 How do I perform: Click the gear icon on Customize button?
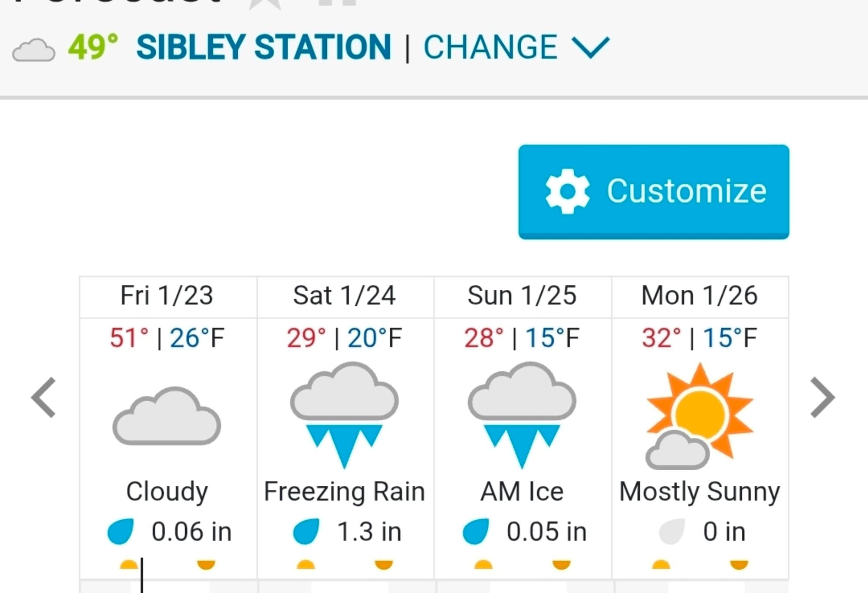(x=567, y=191)
